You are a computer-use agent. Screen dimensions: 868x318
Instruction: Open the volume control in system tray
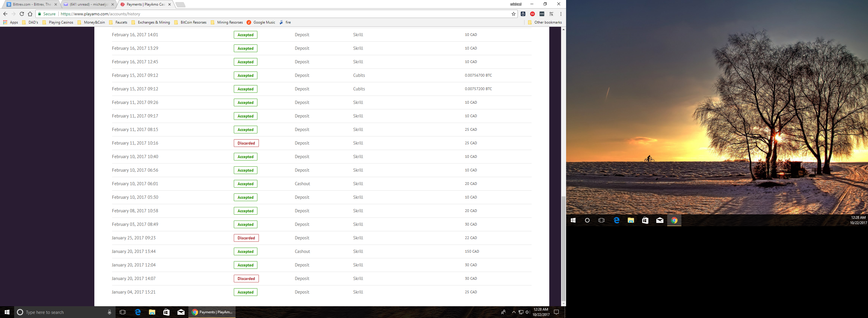pyautogui.click(x=527, y=312)
